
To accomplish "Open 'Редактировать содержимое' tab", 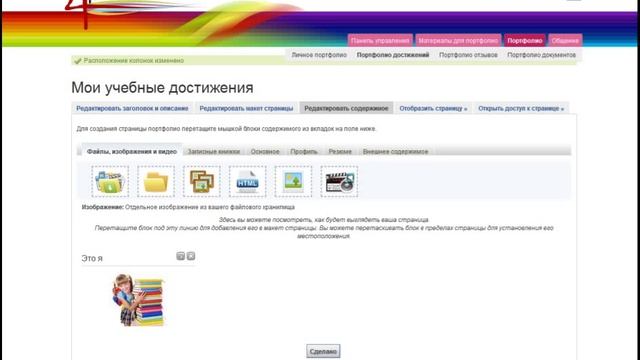I will (x=346, y=108).
